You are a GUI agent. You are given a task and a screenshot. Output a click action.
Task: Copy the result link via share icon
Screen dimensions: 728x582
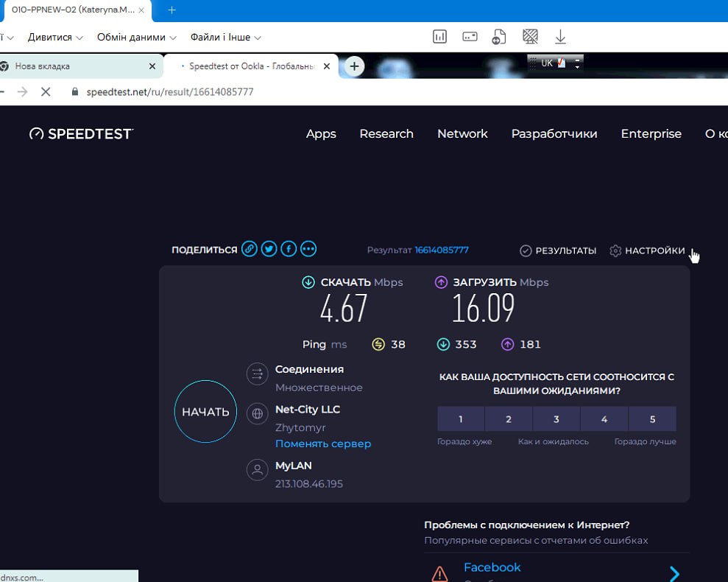click(250, 249)
